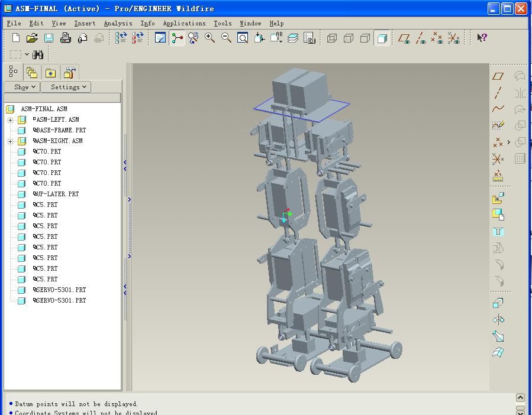This screenshot has height=415, width=532.
Task: Switch to shading display mode
Action: coord(382,38)
